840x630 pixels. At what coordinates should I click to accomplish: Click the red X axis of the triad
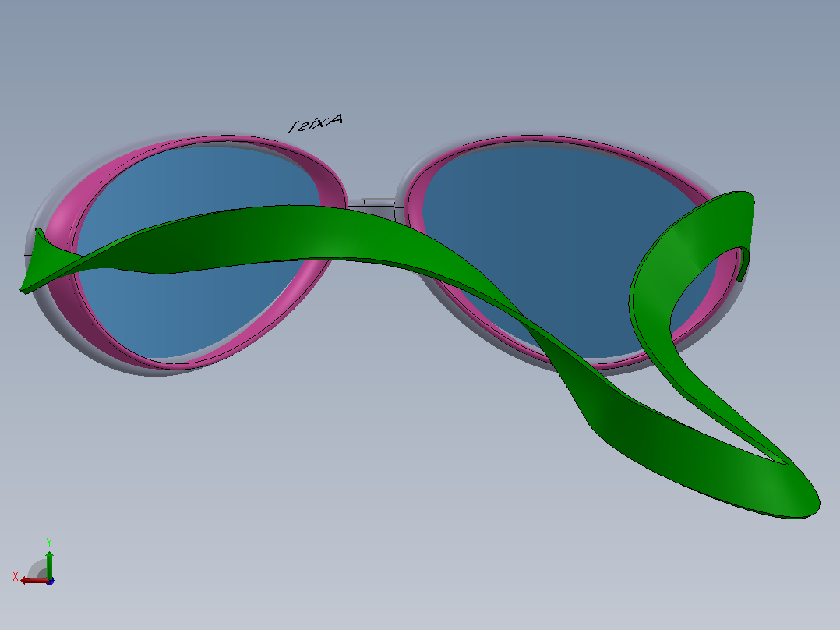coord(35,581)
